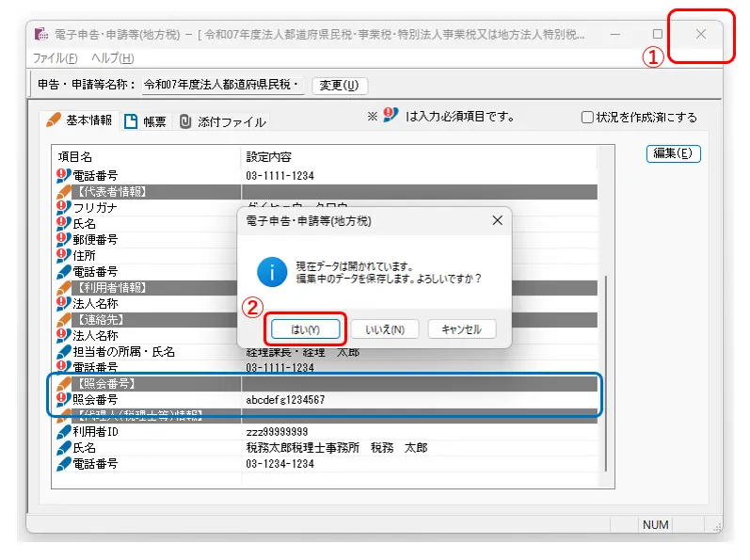
Task: Choose いいえ(N) in the save dialog
Action: pyautogui.click(x=385, y=329)
